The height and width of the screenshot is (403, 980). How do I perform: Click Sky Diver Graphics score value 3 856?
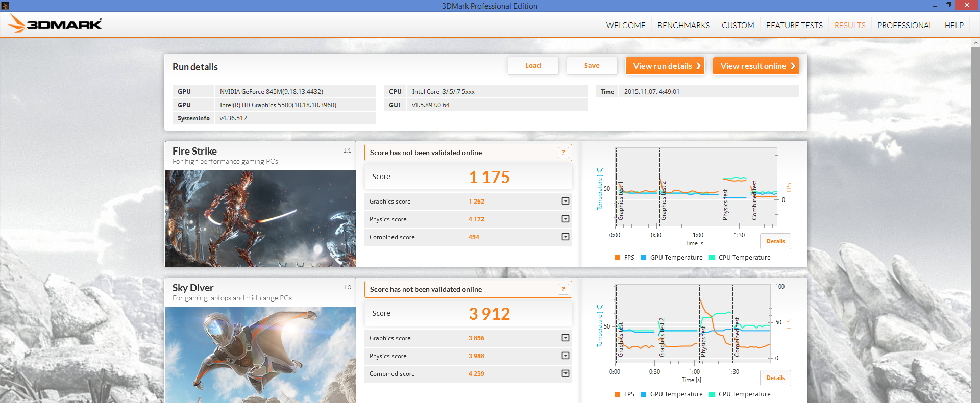[x=476, y=338]
